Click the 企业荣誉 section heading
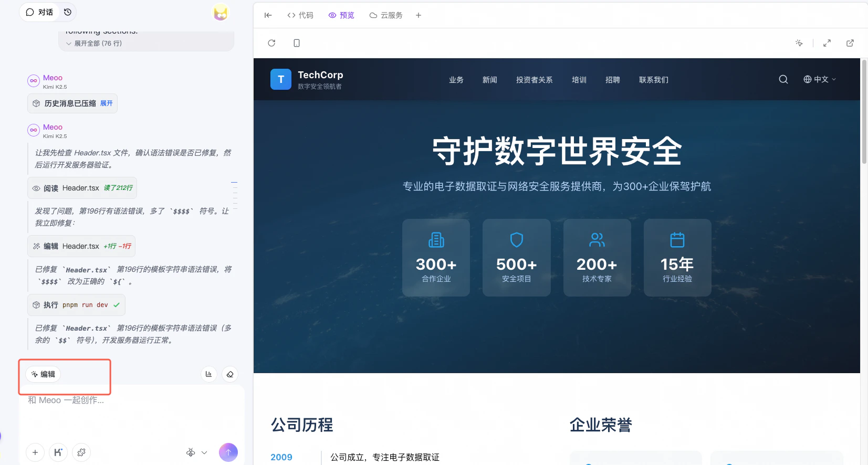 (601, 425)
